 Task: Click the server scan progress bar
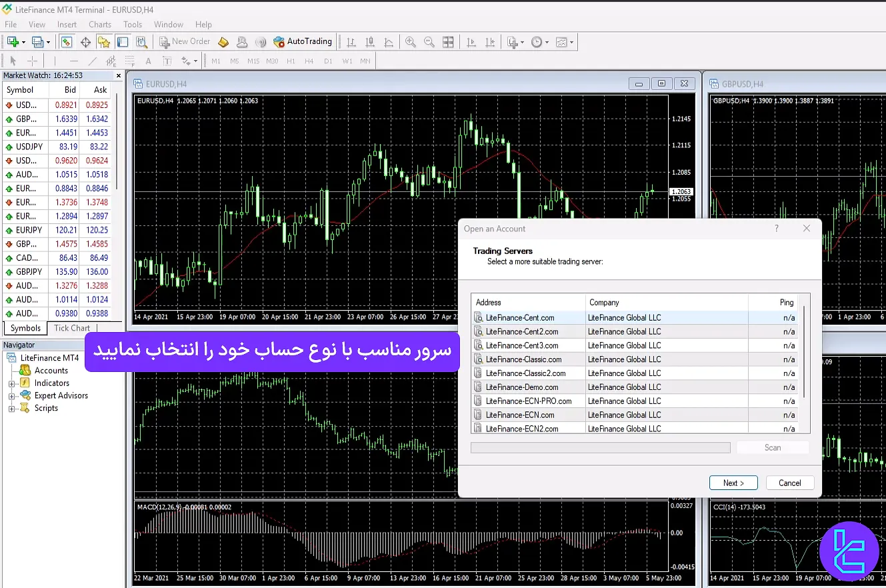tap(600, 447)
